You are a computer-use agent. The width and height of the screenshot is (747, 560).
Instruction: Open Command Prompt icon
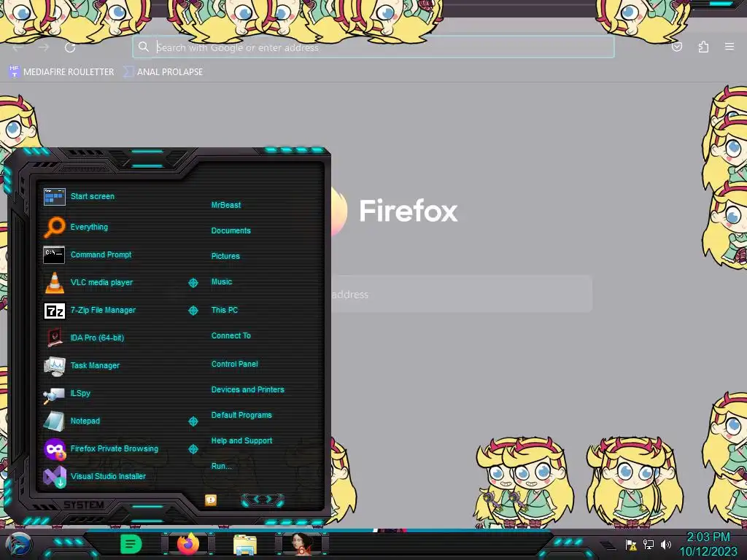54,254
